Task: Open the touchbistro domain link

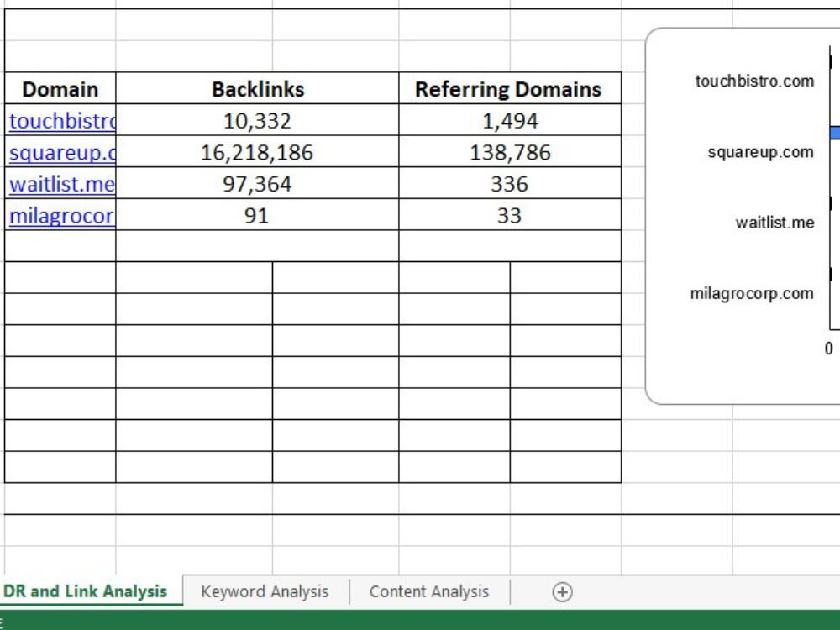Action: pos(62,121)
